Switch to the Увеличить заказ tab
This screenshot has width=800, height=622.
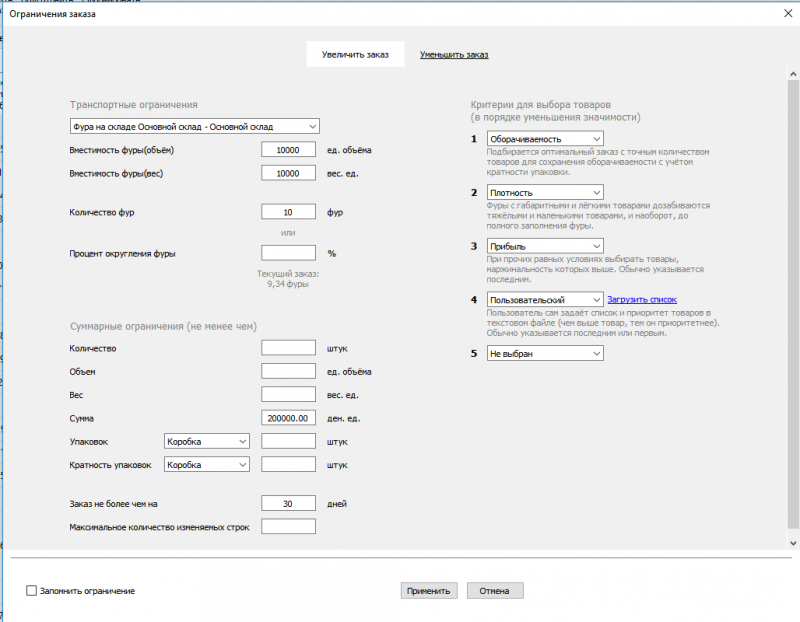pyautogui.click(x=355, y=54)
